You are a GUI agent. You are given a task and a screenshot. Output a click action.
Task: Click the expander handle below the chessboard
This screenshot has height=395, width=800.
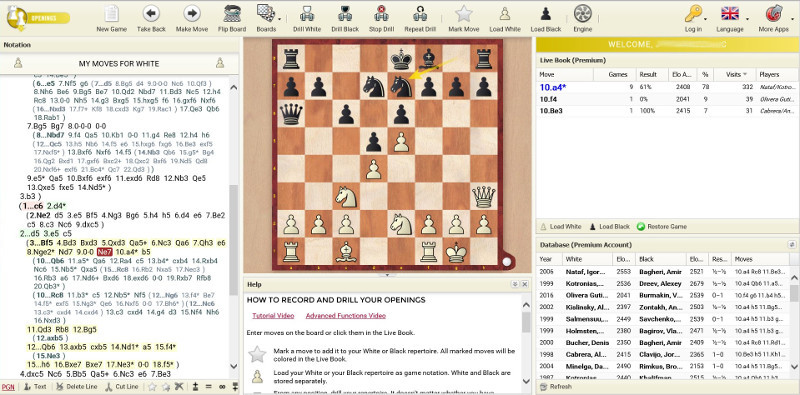(x=387, y=275)
